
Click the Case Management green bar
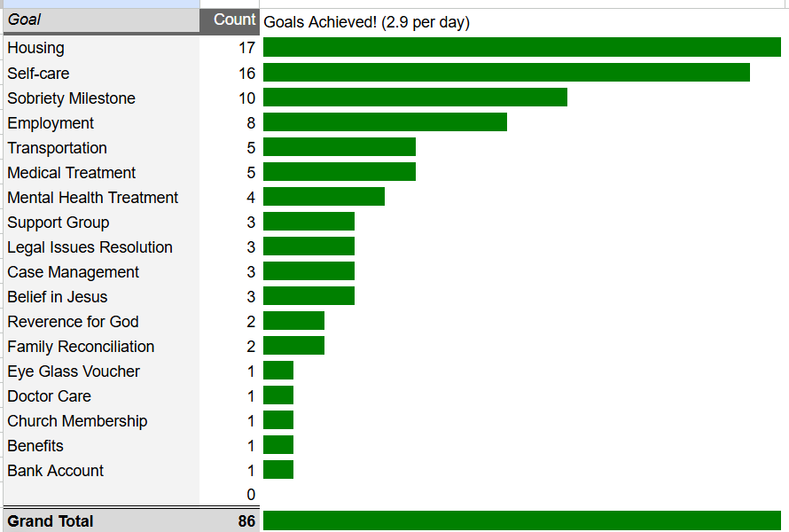309,270
